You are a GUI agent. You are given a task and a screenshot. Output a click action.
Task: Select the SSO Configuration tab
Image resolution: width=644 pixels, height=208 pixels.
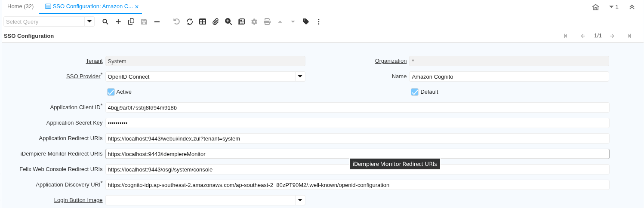click(91, 6)
